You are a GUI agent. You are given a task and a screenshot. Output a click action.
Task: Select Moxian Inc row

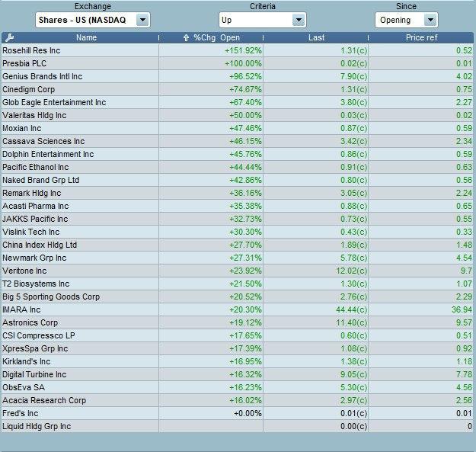[237, 128]
